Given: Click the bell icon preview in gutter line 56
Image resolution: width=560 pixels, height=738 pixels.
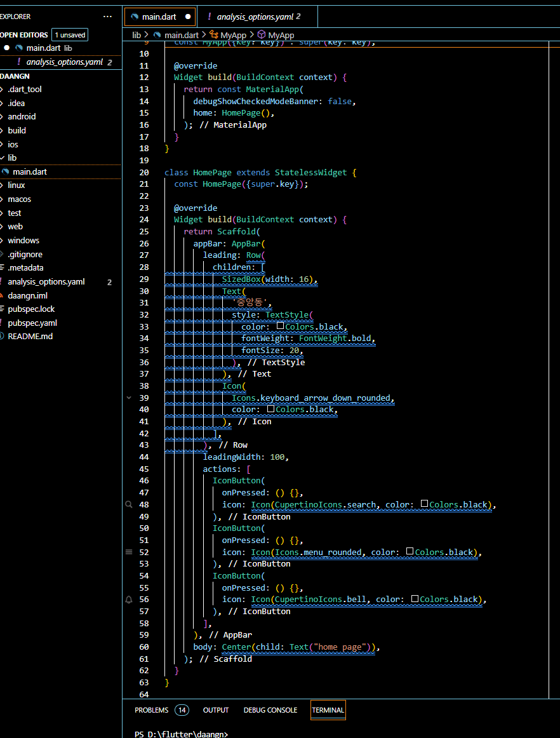Looking at the screenshot, I should (x=129, y=600).
